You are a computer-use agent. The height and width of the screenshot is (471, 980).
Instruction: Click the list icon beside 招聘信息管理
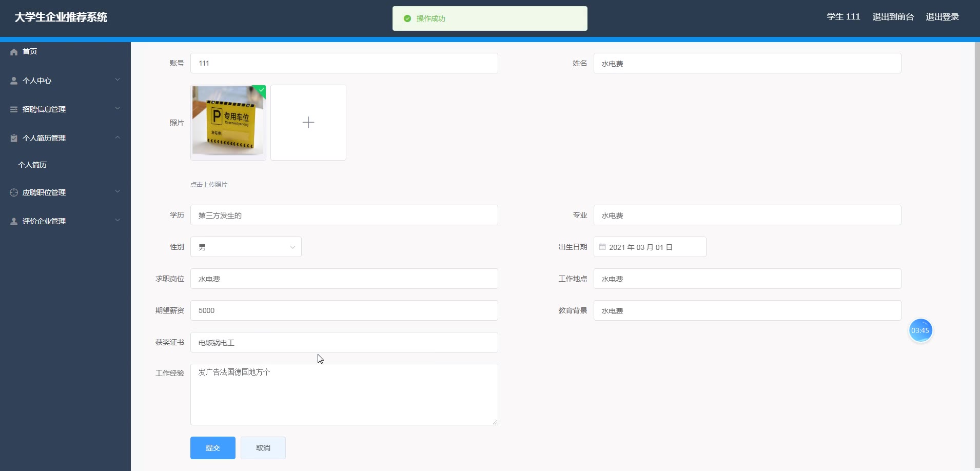click(x=14, y=109)
